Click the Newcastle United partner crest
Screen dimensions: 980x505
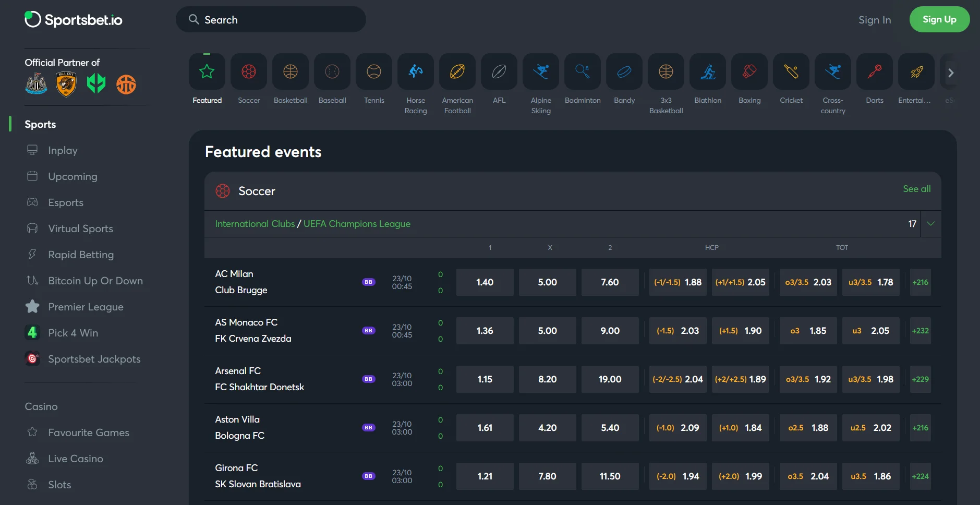(x=36, y=84)
